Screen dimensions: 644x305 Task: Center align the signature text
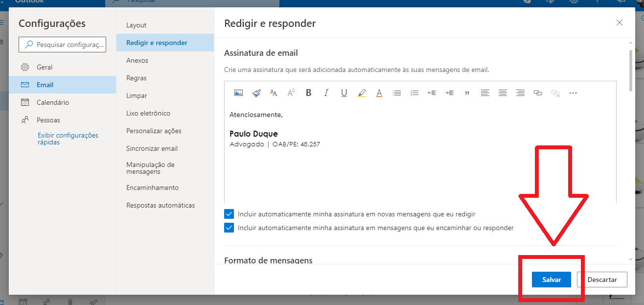[x=503, y=93]
